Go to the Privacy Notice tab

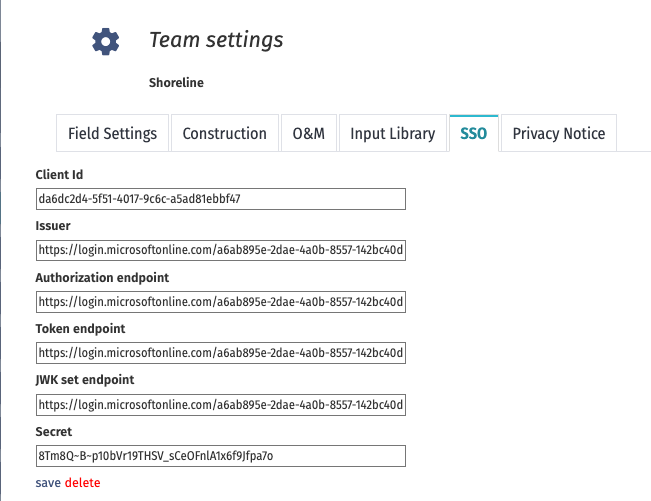coord(559,133)
